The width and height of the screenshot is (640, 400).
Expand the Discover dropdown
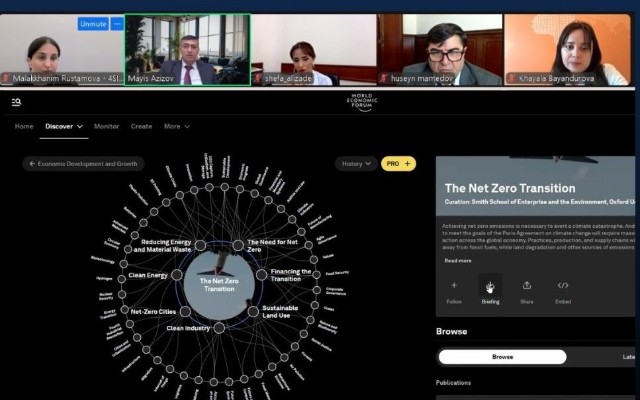click(x=64, y=127)
